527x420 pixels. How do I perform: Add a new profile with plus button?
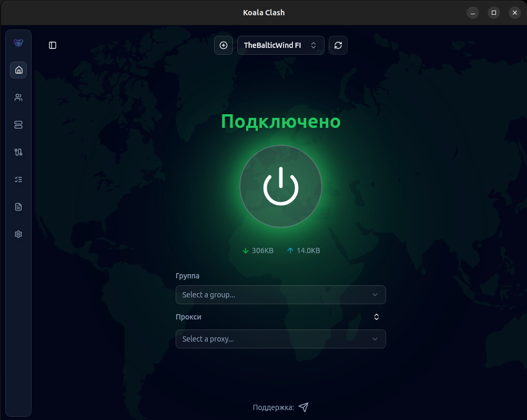(224, 45)
